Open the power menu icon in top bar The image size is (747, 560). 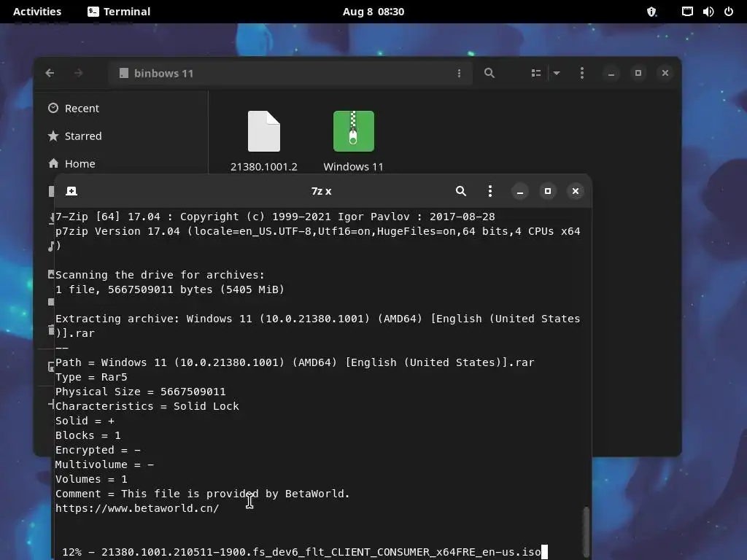pyautogui.click(x=729, y=12)
